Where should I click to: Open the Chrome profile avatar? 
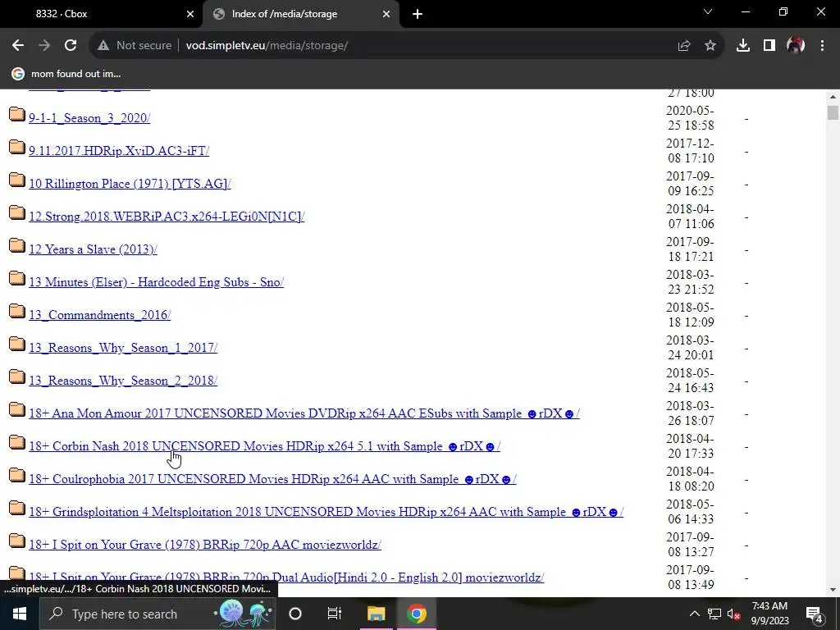(x=796, y=46)
